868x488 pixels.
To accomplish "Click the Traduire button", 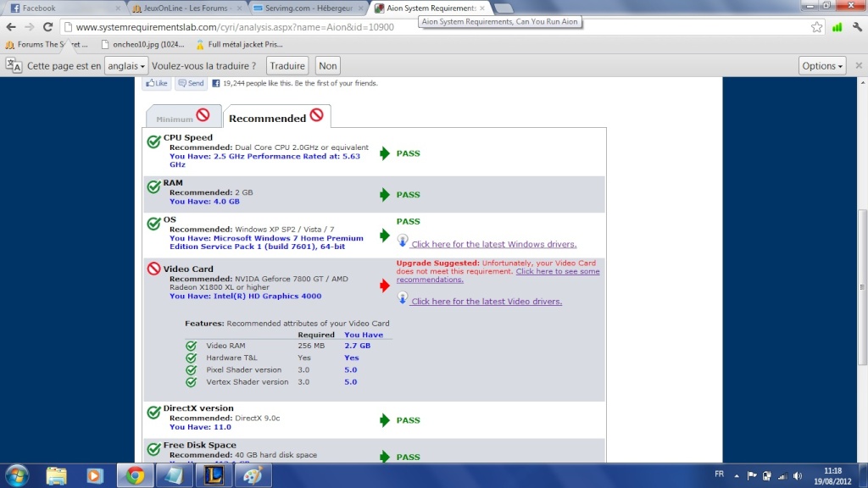I will click(x=287, y=66).
